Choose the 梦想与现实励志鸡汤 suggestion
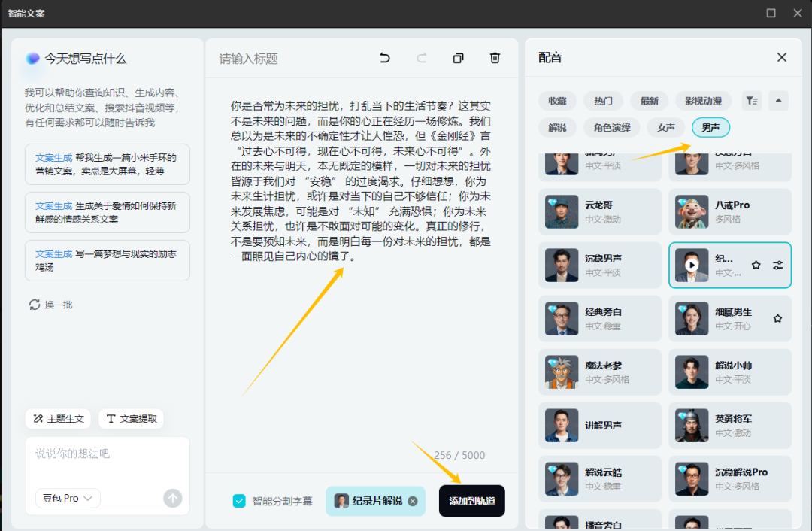The height and width of the screenshot is (531, 812). [x=108, y=260]
